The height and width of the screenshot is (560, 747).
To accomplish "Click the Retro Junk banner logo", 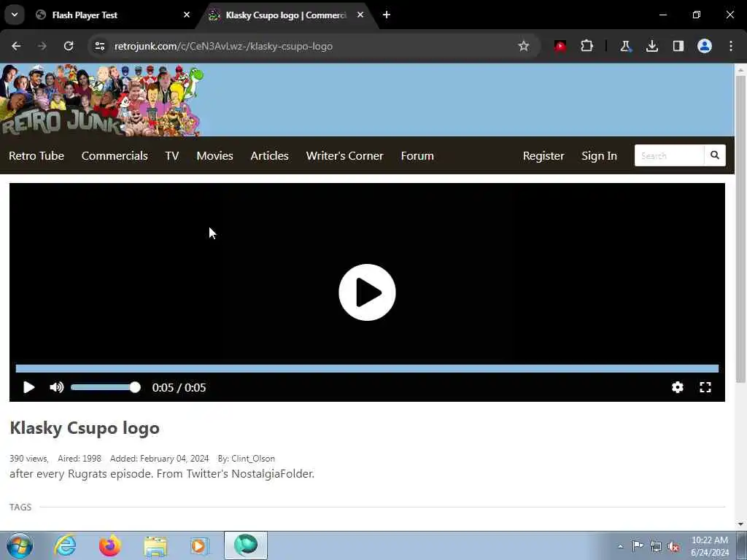I will click(x=101, y=100).
